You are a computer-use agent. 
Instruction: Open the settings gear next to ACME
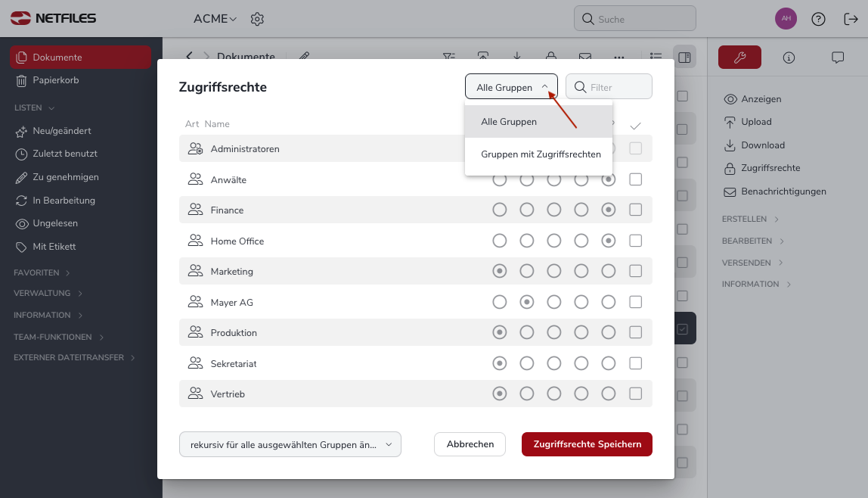(257, 19)
